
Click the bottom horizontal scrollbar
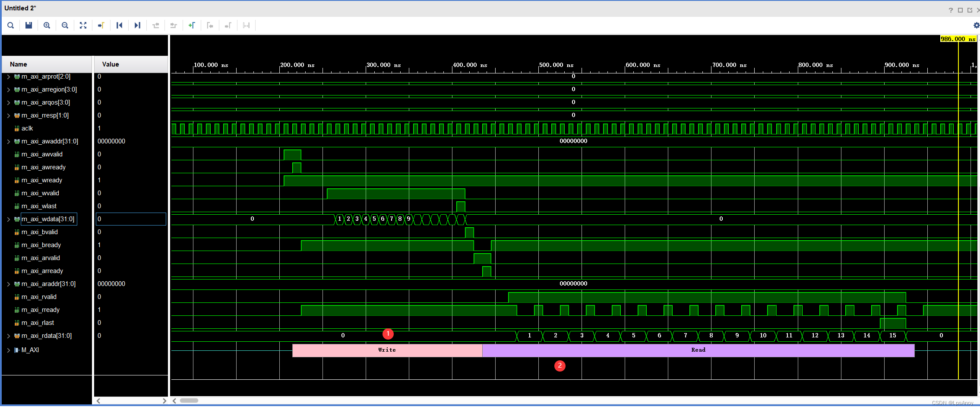190,401
